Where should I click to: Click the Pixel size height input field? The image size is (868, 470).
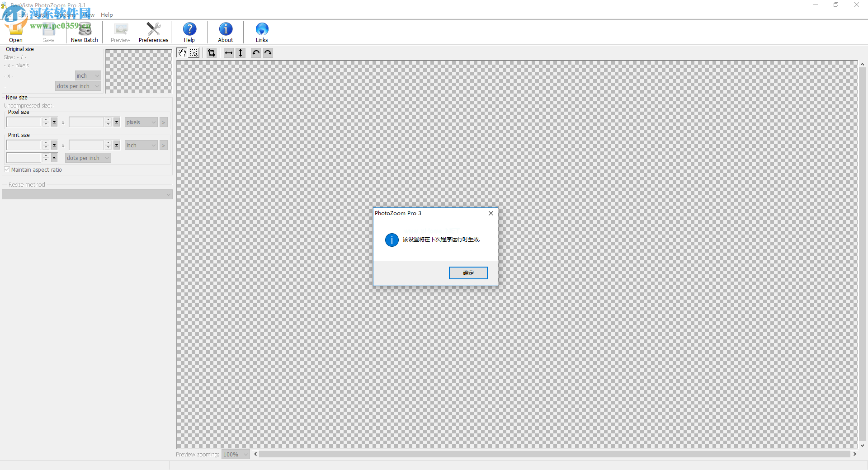pos(86,122)
